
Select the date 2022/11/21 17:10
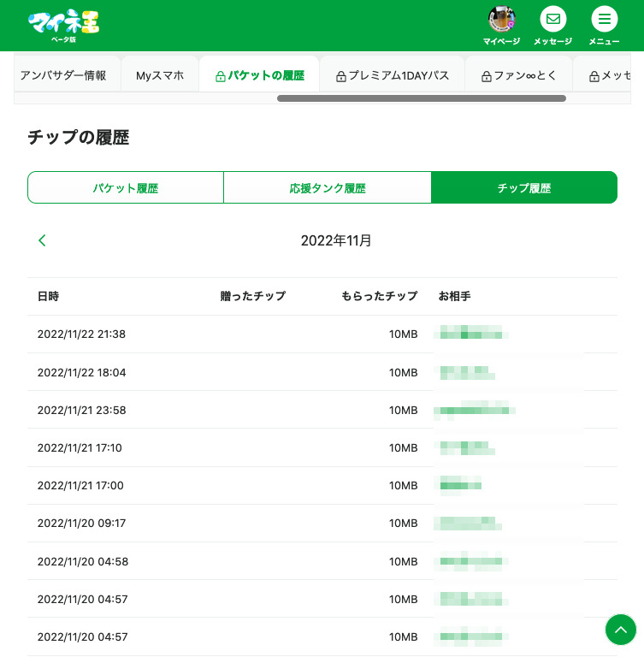pos(80,448)
